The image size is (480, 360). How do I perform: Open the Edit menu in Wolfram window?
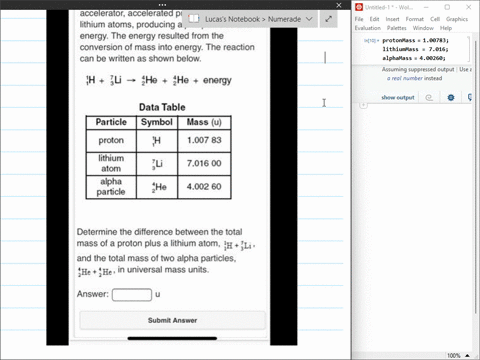pyautogui.click(x=374, y=19)
